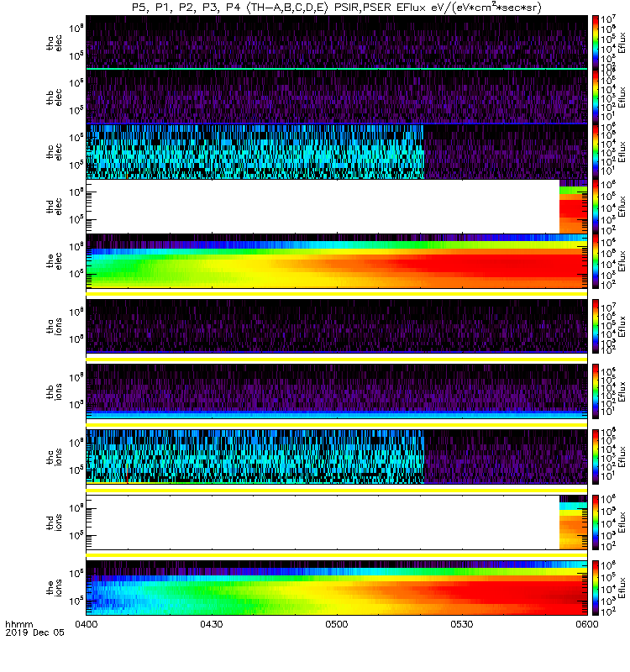Viewport: 630px width, 672px height.
Task: Click the color bar beside the 'the elec' panel
Action: click(596, 260)
